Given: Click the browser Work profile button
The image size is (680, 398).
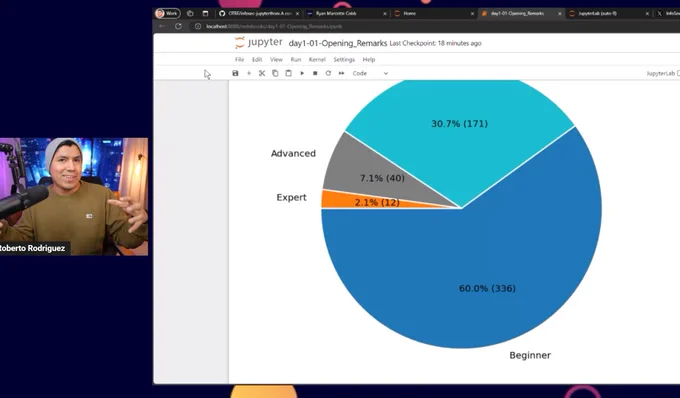Looking at the screenshot, I should click(x=167, y=13).
